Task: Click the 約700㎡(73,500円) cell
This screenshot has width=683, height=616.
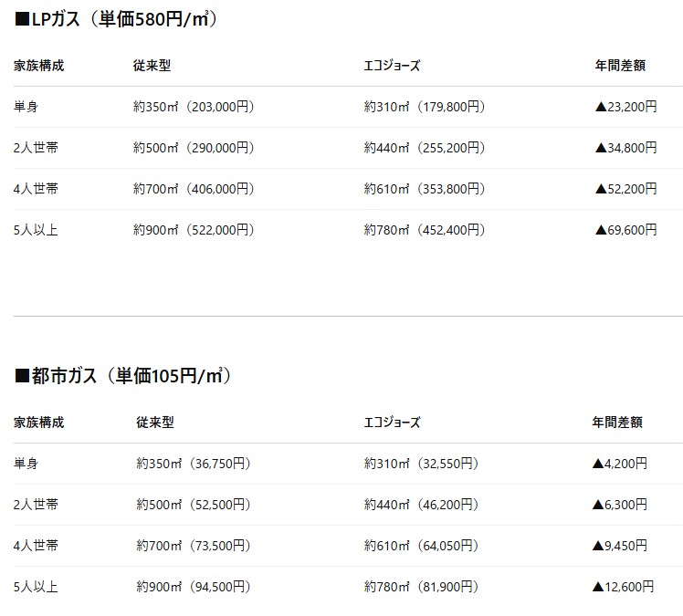Action: 194,546
